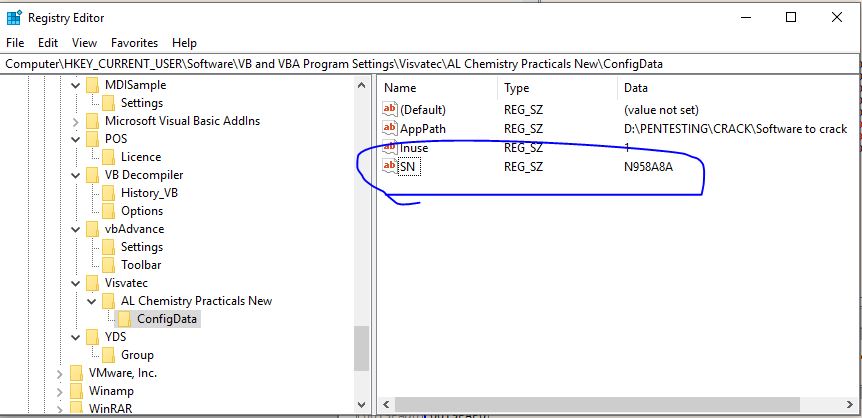Click the Inuse string value icon
Viewport: 862px width, 418px height.
[x=389, y=147]
